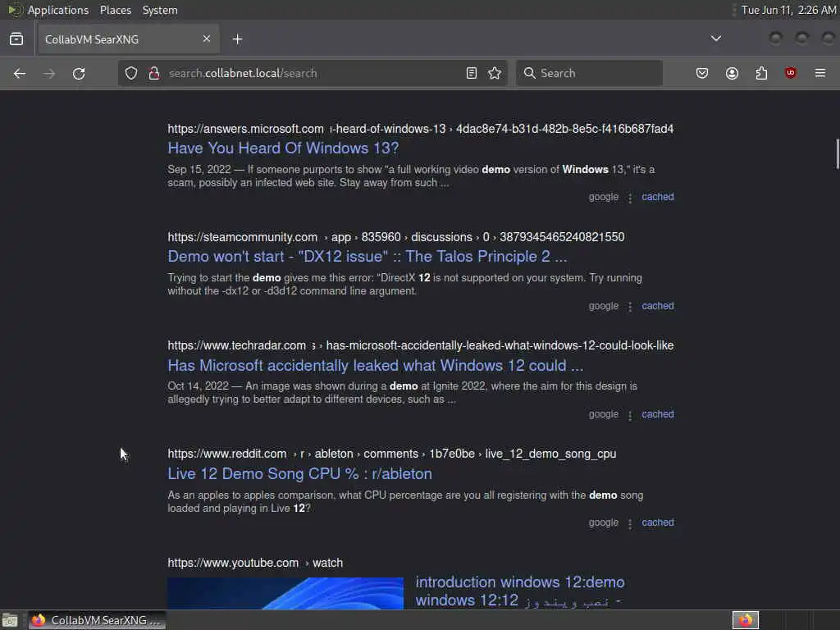Click the www.techradar.com URL text
Viewport: 840px width, 630px height.
(236, 345)
